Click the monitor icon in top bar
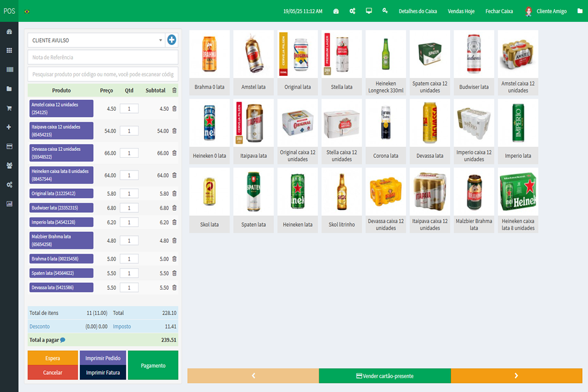 [369, 11]
